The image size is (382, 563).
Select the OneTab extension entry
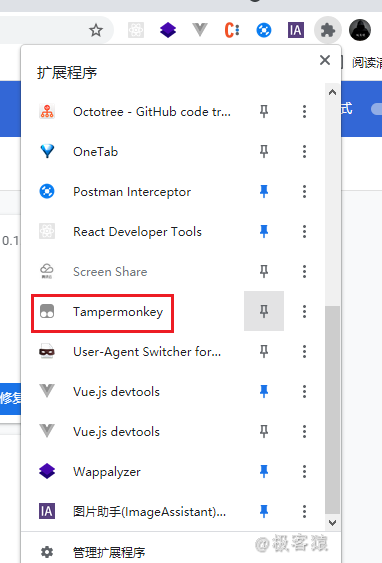(96, 152)
